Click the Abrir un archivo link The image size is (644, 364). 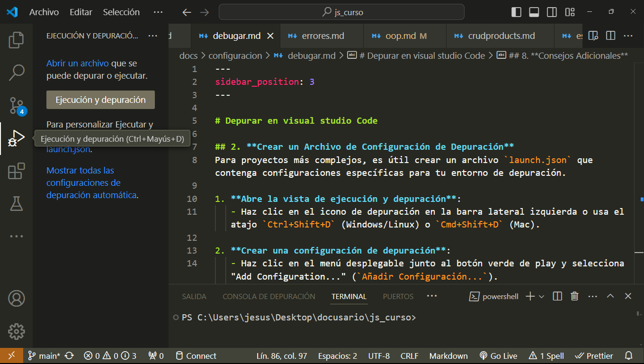[x=78, y=63]
